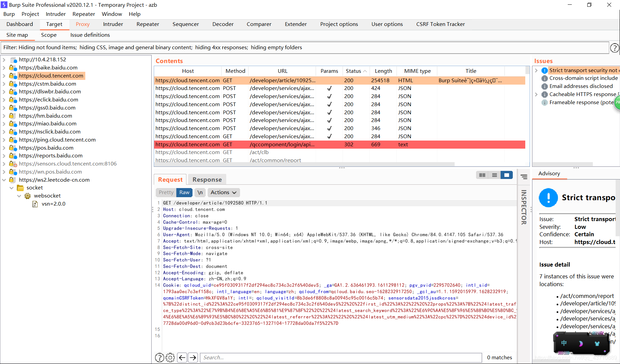Open the CSRF Token Tracker tab
Viewport: 620px width, 364px height.
pyautogui.click(x=440, y=24)
